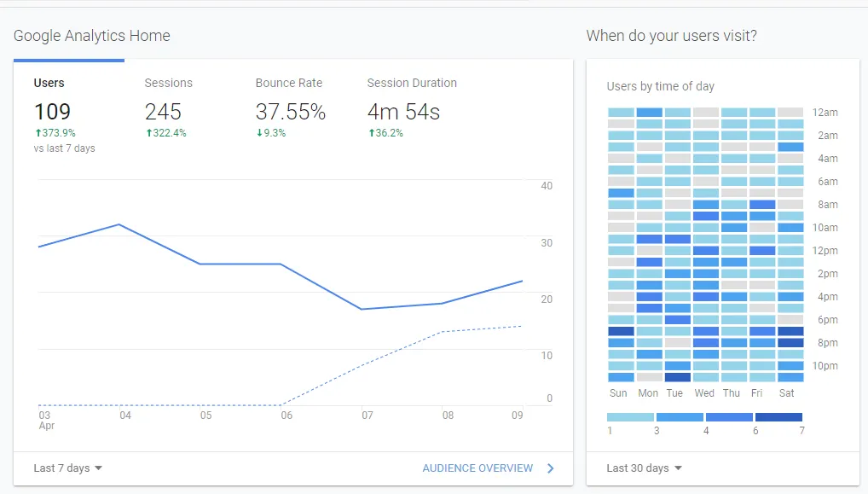The height and width of the screenshot is (494, 868).
Task: Click the Mon column label in heatmap
Action: (648, 393)
